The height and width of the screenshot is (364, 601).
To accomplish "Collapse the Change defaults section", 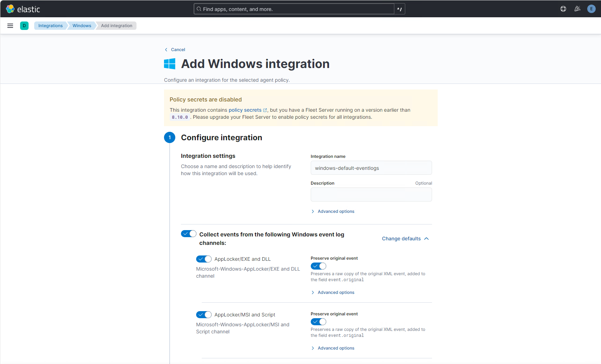I will 406,239.
